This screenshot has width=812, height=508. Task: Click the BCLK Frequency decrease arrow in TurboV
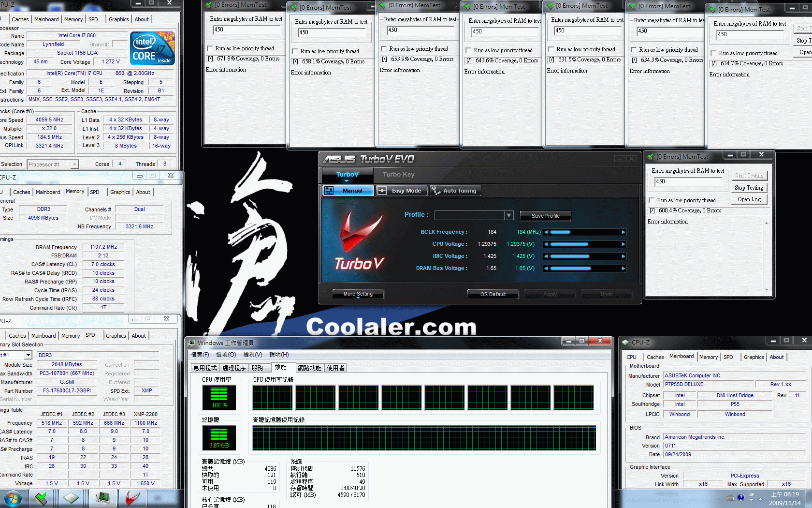click(x=546, y=232)
